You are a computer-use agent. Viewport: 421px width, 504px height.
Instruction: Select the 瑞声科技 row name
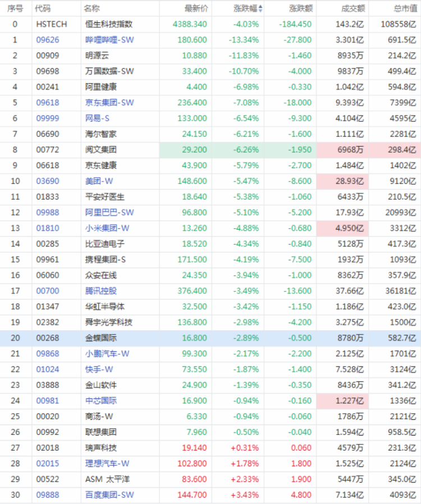click(101, 448)
